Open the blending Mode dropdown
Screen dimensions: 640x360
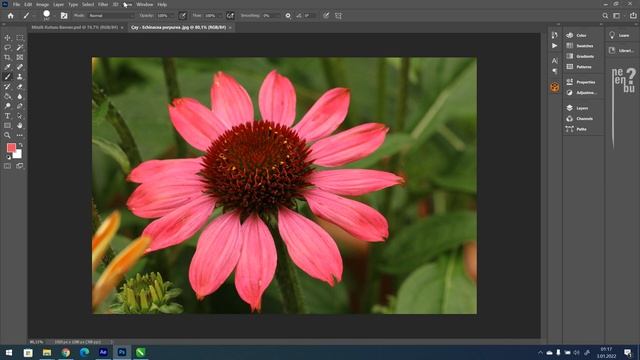coord(111,16)
